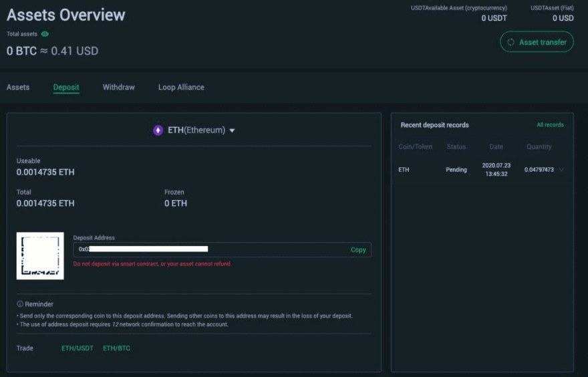The height and width of the screenshot is (377, 588).
Task: Click the Useable 0.0014735 ETH value
Action: click(x=45, y=172)
